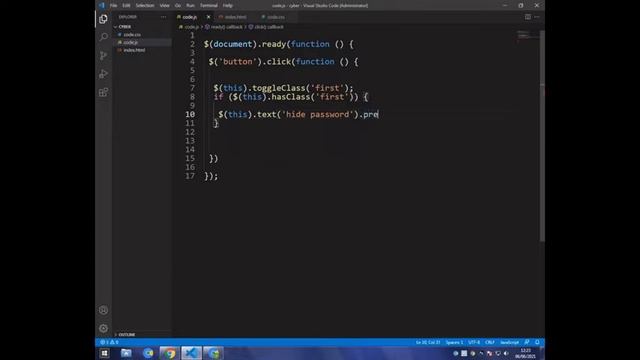
Task: Open Explorer panel ellipsis menu
Action: [163, 17]
